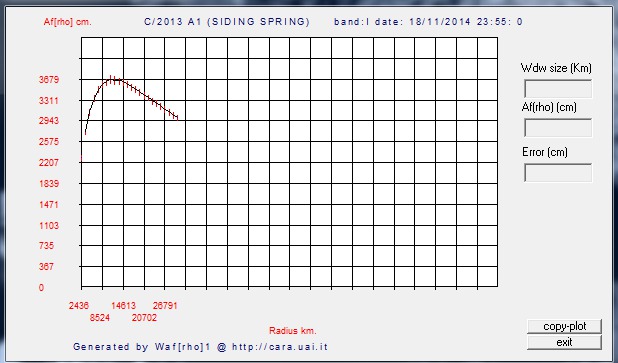Click the 8524 radius axis label
The width and height of the screenshot is (618, 363).
pyautogui.click(x=100, y=318)
